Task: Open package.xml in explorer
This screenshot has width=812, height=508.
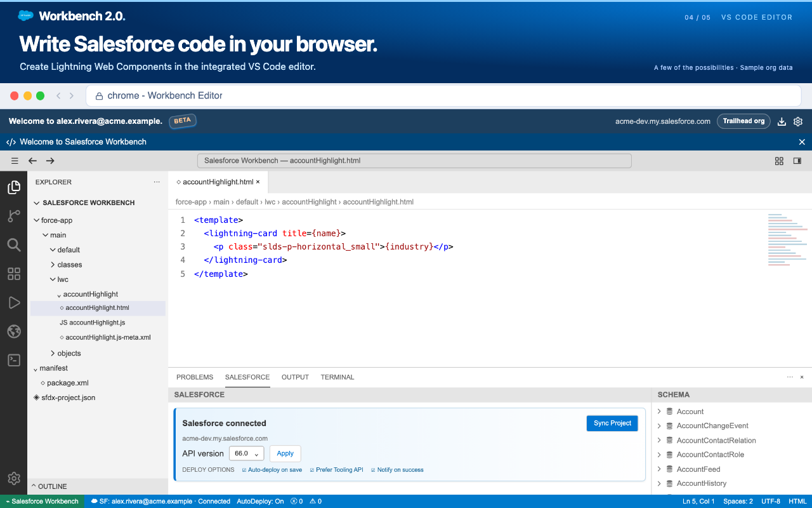Action: [68, 383]
